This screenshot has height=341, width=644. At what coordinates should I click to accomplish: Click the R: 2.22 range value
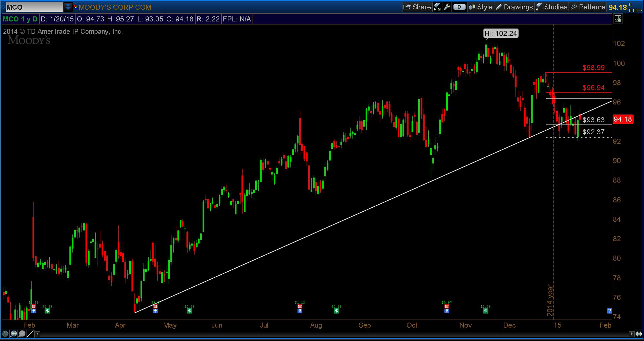[208, 19]
